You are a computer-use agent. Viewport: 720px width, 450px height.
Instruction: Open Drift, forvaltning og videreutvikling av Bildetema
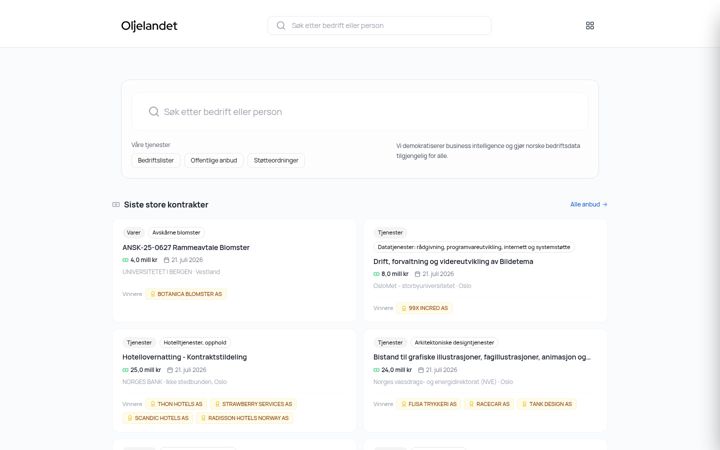click(x=453, y=261)
